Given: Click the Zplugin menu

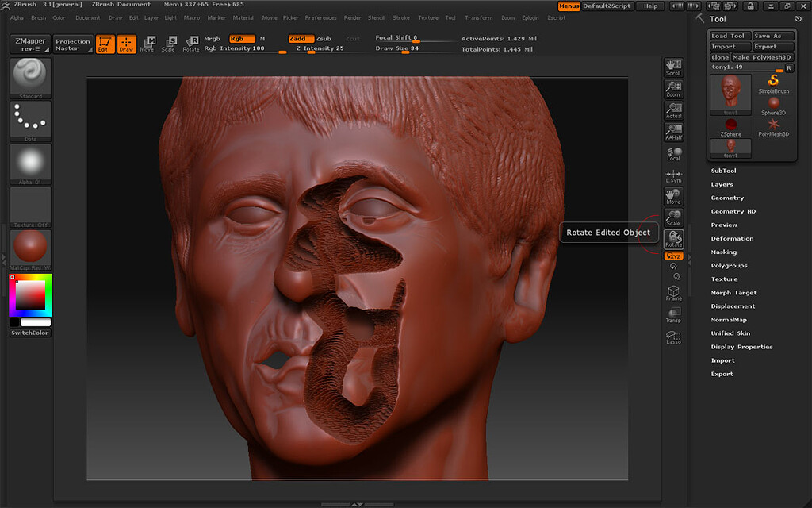Looking at the screenshot, I should pyautogui.click(x=530, y=17).
